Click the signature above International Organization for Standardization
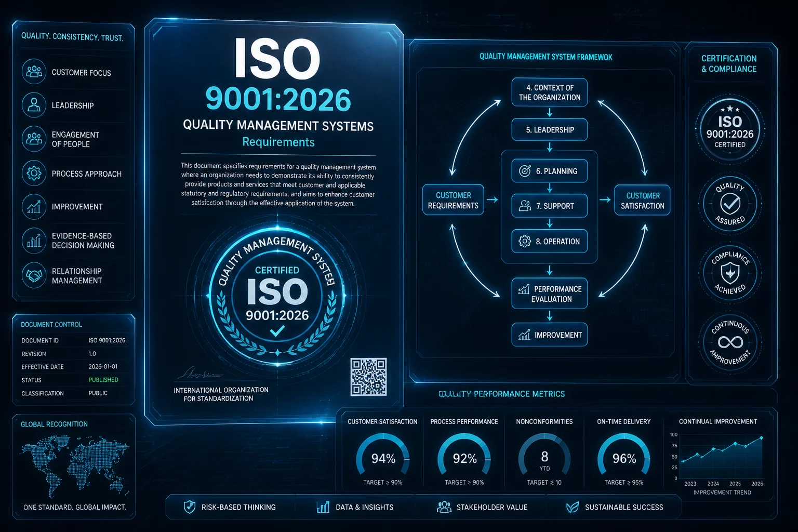 coord(200,373)
